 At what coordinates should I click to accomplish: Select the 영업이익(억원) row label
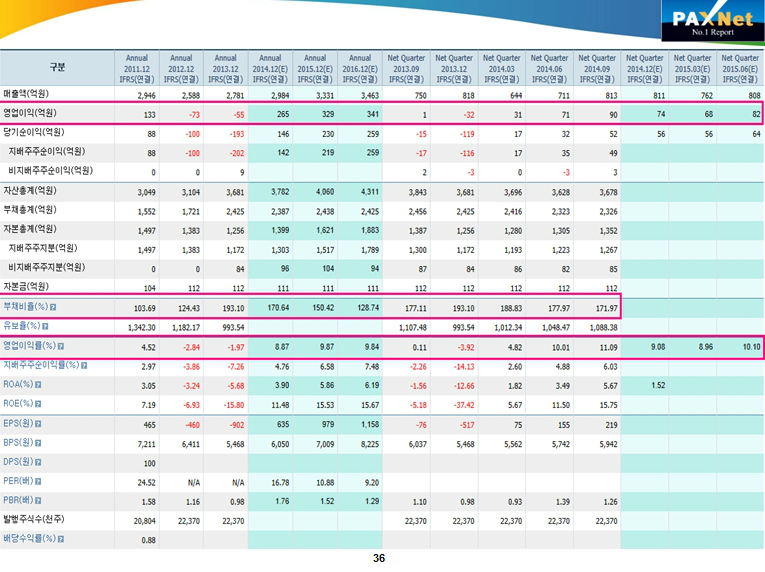click(30, 113)
